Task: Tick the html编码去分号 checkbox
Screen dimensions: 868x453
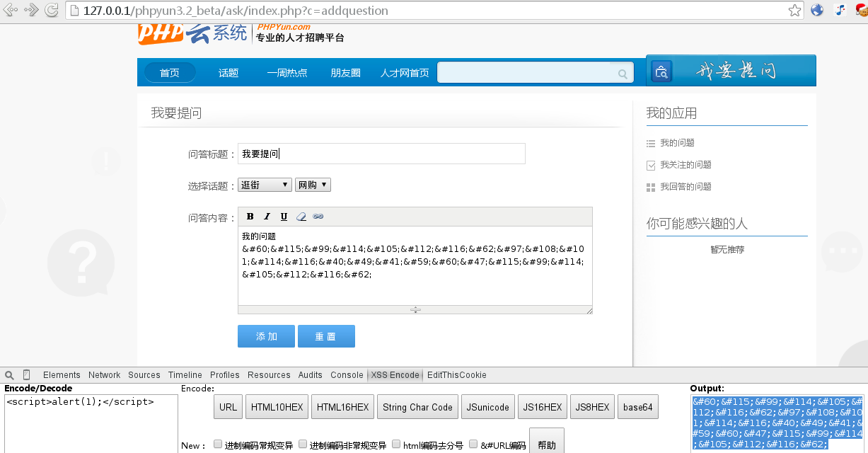Action: (396, 445)
